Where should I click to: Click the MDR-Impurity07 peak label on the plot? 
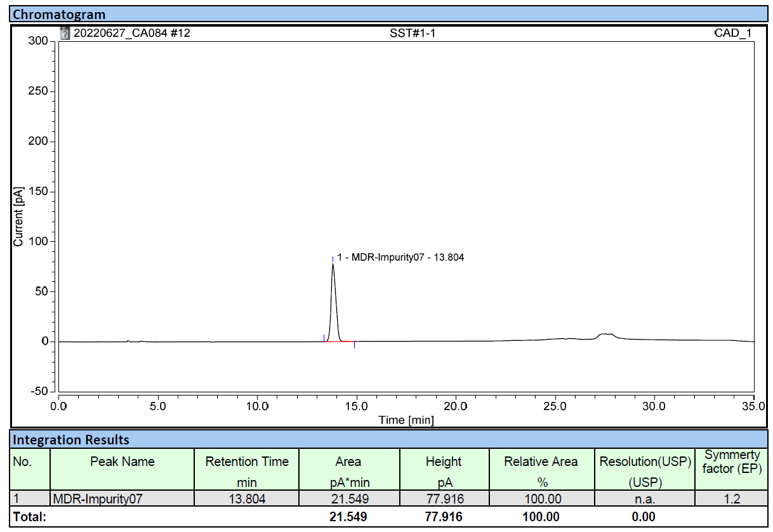pyautogui.click(x=400, y=257)
